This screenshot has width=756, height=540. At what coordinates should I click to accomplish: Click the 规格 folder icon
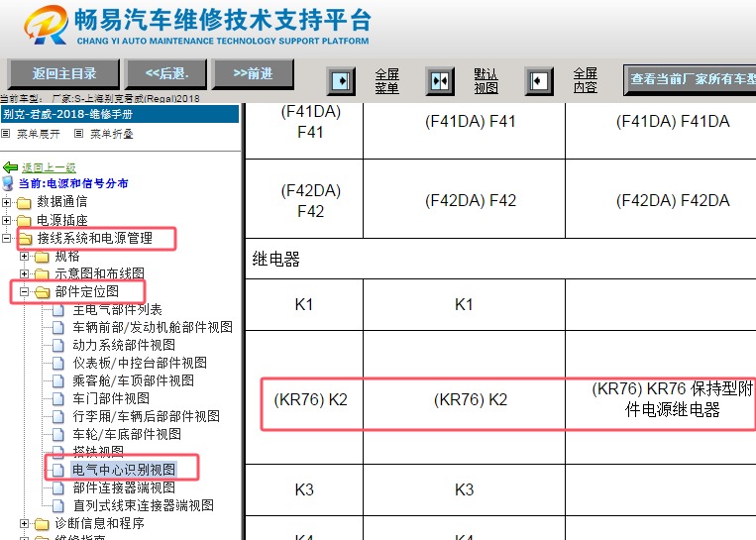[x=42, y=257]
